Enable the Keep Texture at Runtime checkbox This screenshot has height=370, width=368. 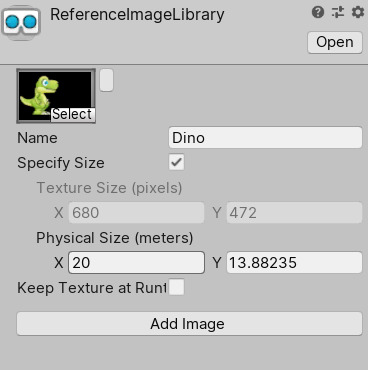click(x=176, y=287)
